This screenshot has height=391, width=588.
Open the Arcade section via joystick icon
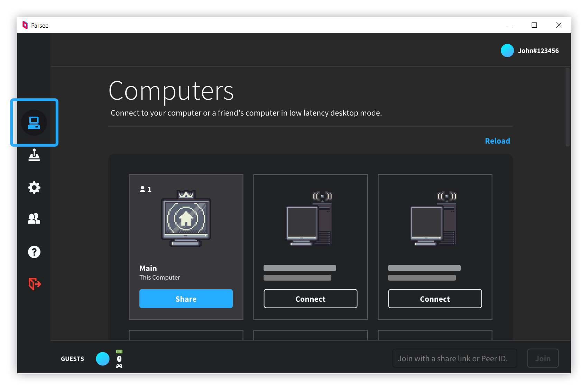(x=34, y=155)
